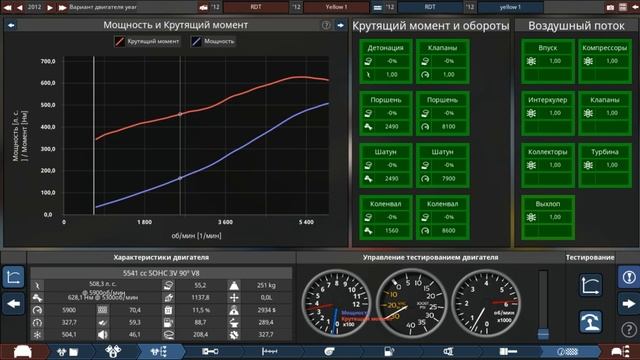Click the power gauge on the left
This screenshot has width=640, height=360.
tap(336, 303)
